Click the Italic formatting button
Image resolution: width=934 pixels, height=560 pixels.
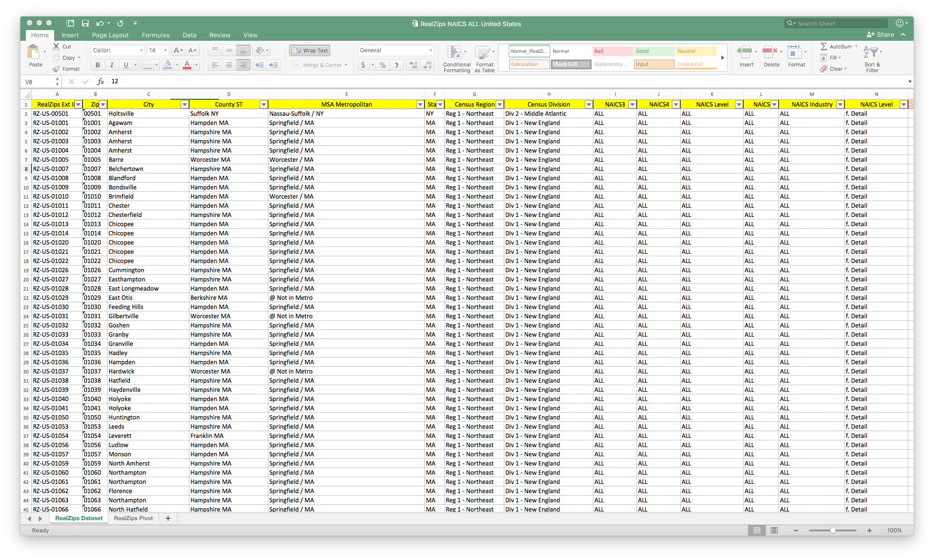point(112,65)
